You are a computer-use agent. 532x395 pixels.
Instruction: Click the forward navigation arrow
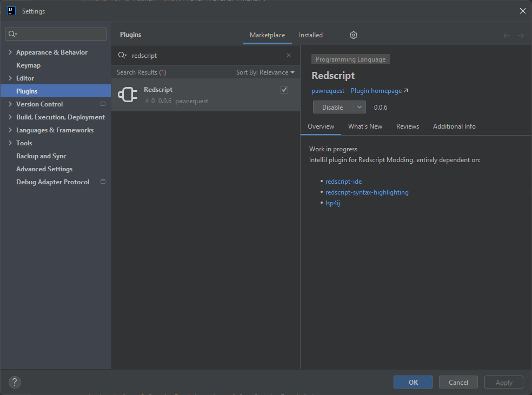point(521,36)
